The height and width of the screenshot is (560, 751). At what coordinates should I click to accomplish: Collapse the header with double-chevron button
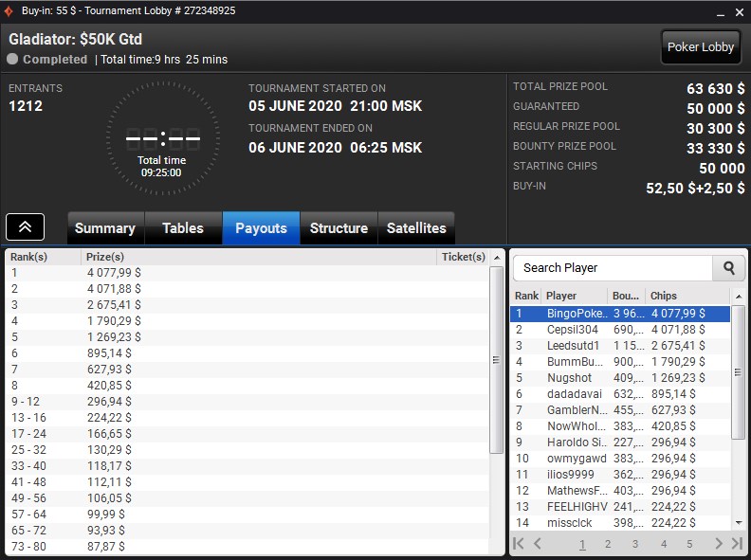pos(25,227)
